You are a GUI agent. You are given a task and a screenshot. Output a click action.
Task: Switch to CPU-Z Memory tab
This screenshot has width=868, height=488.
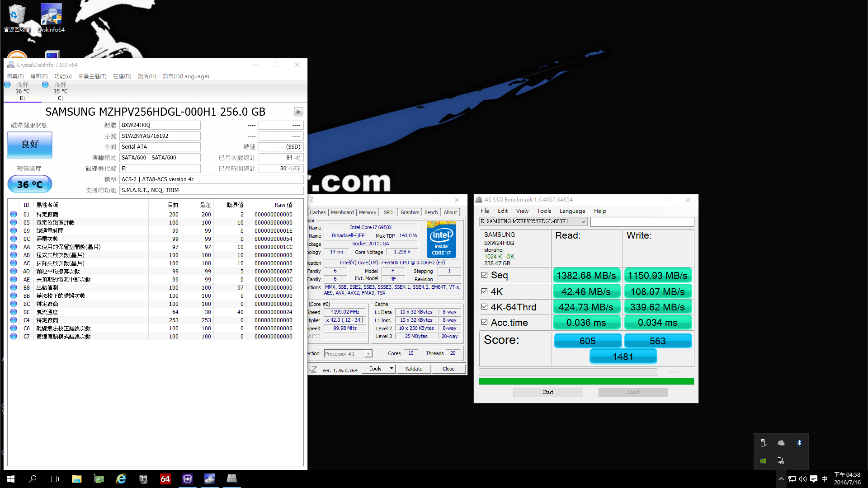pyautogui.click(x=368, y=212)
